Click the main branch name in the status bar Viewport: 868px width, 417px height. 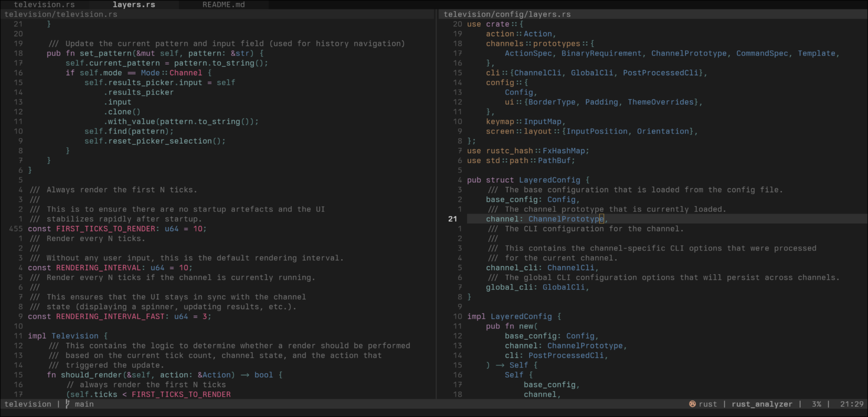pyautogui.click(x=84, y=404)
